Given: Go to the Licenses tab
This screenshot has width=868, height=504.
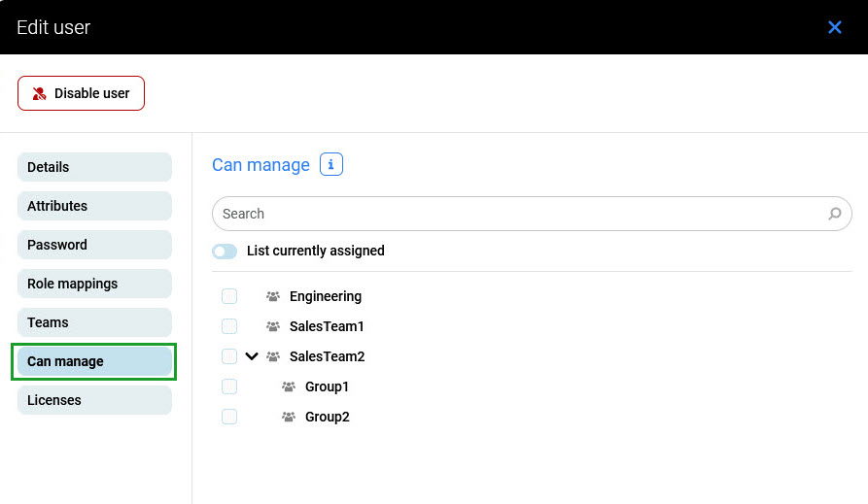Looking at the screenshot, I should pyautogui.click(x=94, y=400).
